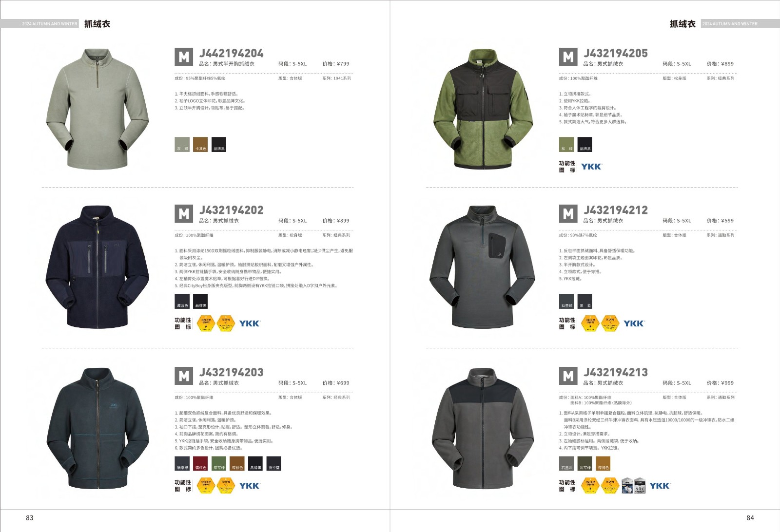Click the second yellow hexagon badge under J432194212
Image resolution: width=780 pixels, height=532 pixels.
(x=610, y=323)
